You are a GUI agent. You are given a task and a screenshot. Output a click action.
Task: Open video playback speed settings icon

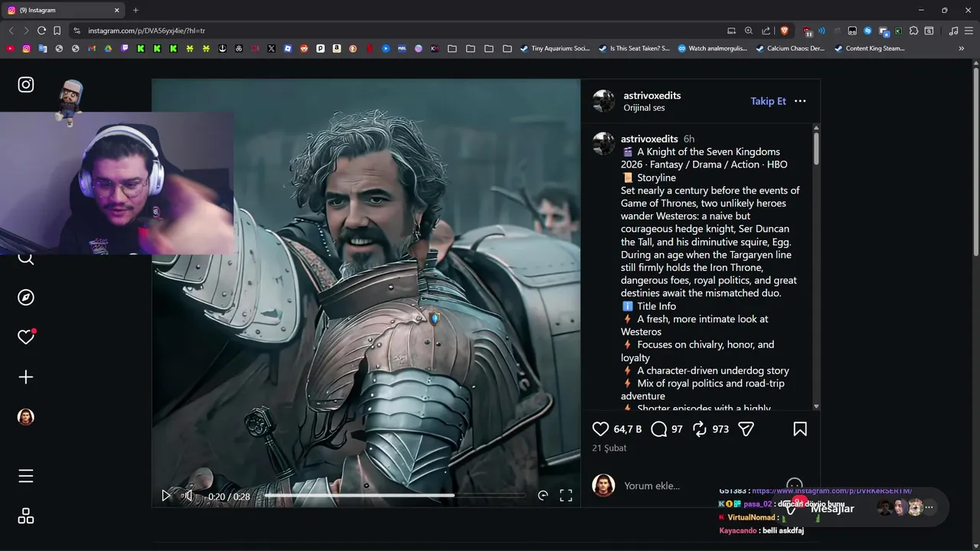[543, 496]
